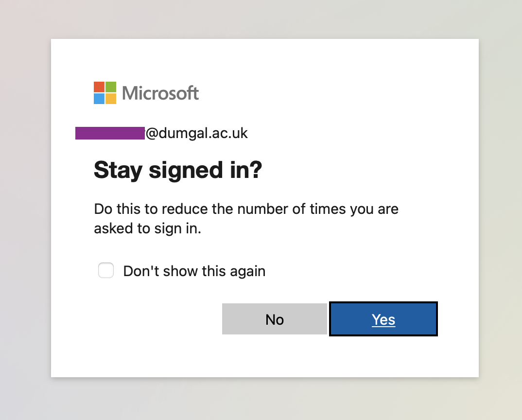Click the "asked to sign in." text line
Viewport: 522px width, 420px height.
147,228
